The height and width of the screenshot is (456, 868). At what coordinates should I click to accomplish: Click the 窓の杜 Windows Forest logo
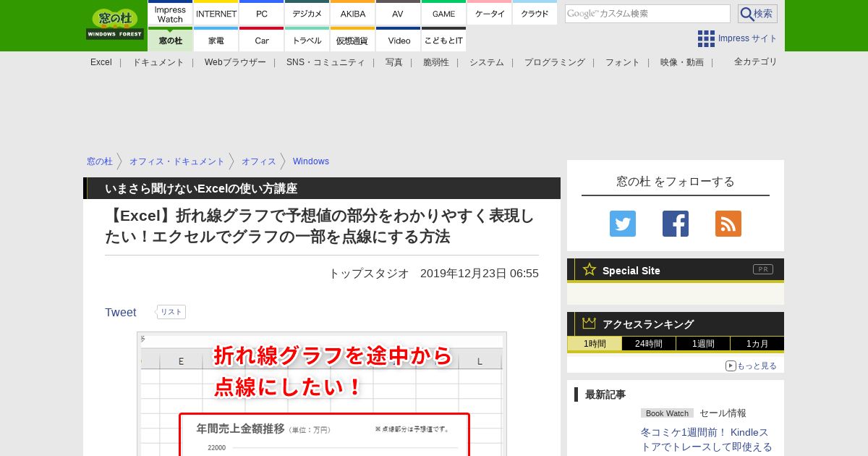[x=115, y=24]
